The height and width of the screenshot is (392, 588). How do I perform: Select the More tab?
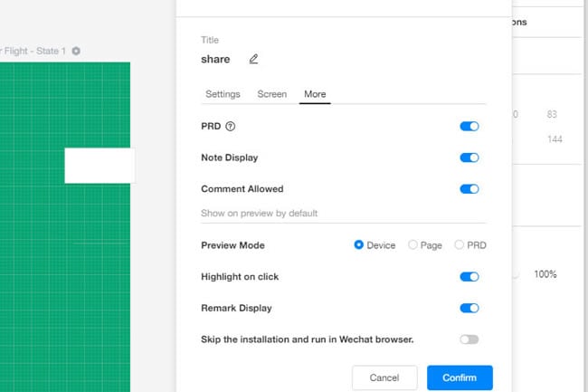click(315, 94)
